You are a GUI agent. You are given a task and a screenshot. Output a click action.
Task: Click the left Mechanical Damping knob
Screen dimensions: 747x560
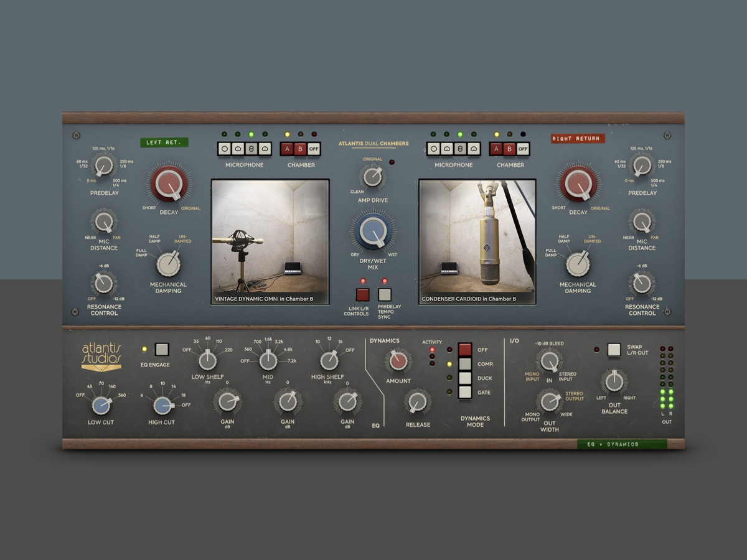coord(168,264)
